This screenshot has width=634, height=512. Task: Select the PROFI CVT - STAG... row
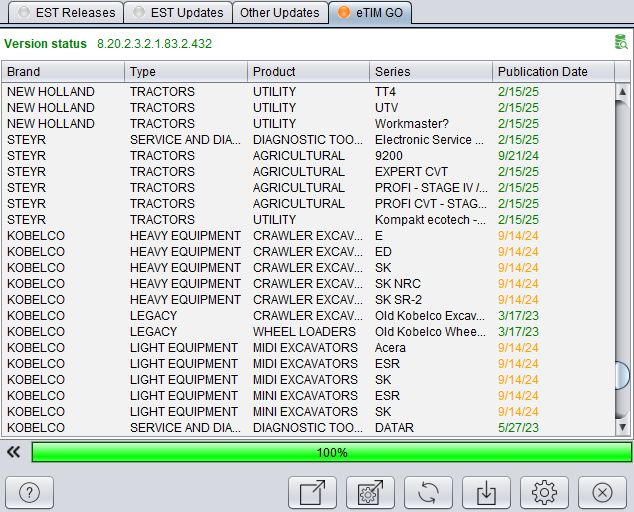tap(308, 203)
